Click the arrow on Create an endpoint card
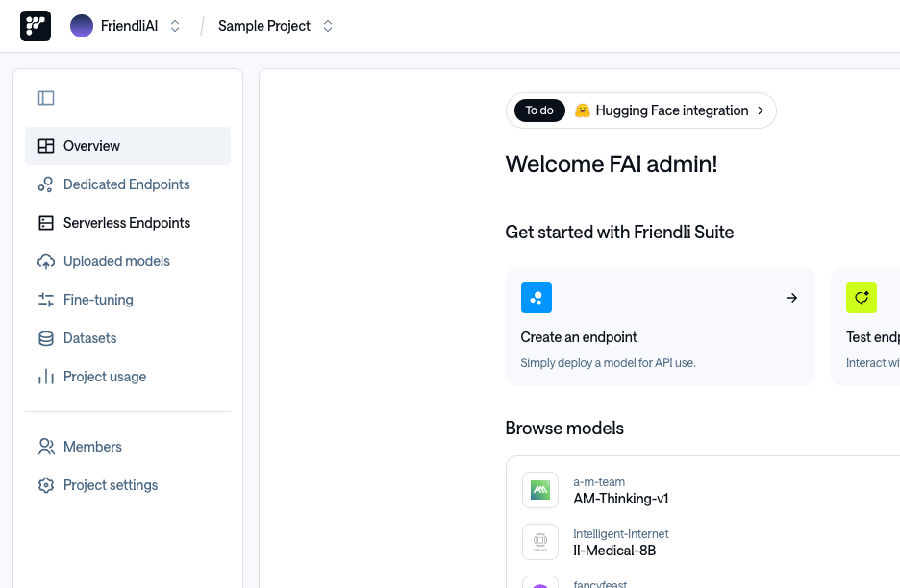 (x=792, y=298)
